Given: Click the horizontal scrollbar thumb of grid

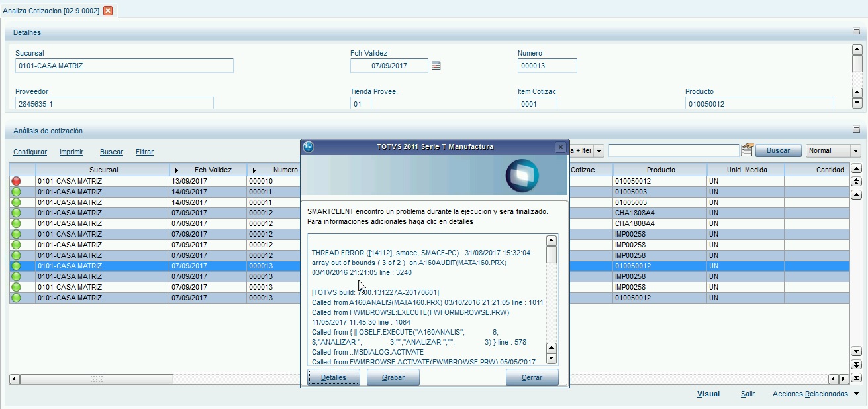Looking at the screenshot, I should point(97,379).
